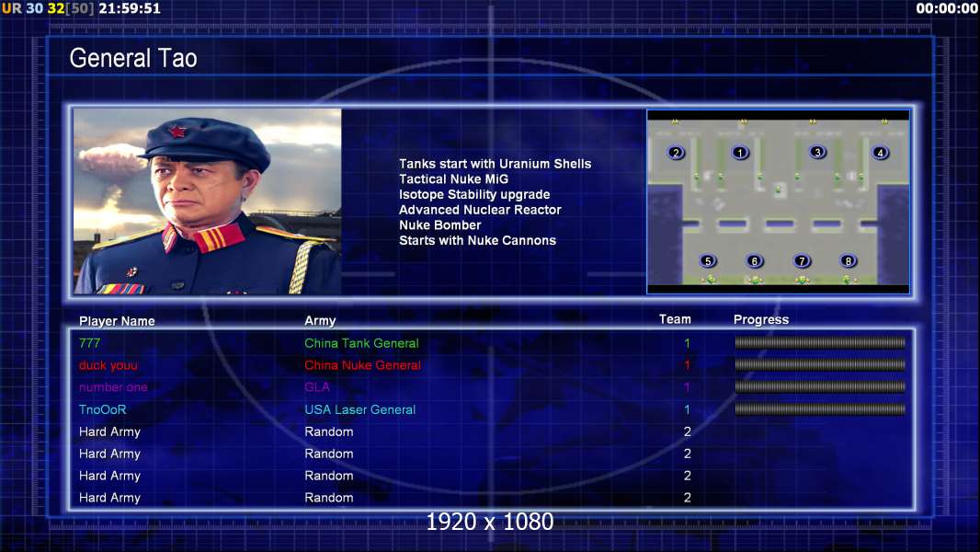Image resolution: width=980 pixels, height=552 pixels.
Task: Click the Nuke Bomber text
Action: [440, 225]
